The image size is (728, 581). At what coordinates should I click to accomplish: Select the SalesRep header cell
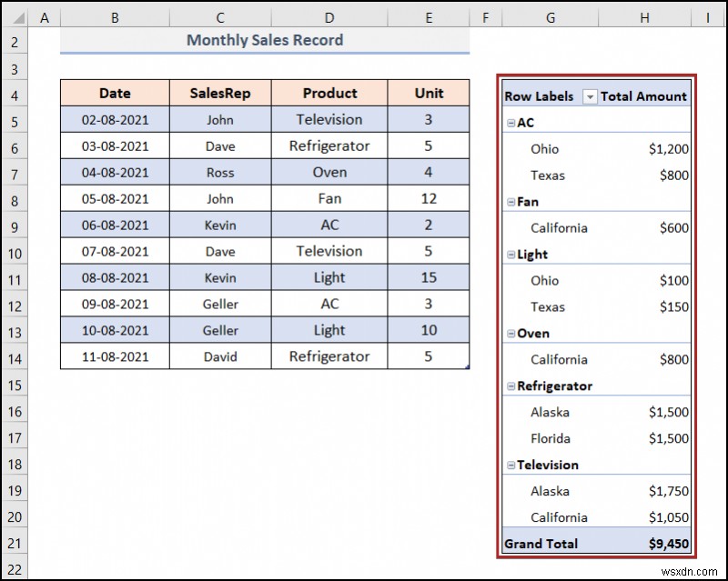point(220,93)
